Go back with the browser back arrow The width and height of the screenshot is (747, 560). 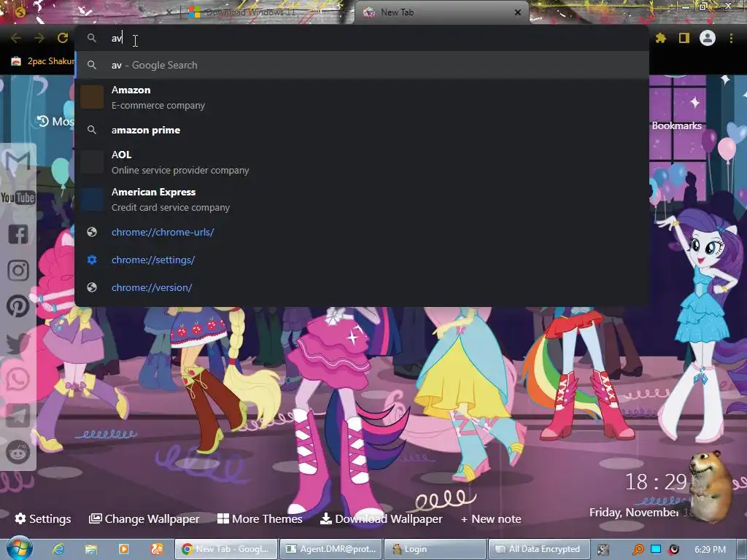(x=16, y=38)
